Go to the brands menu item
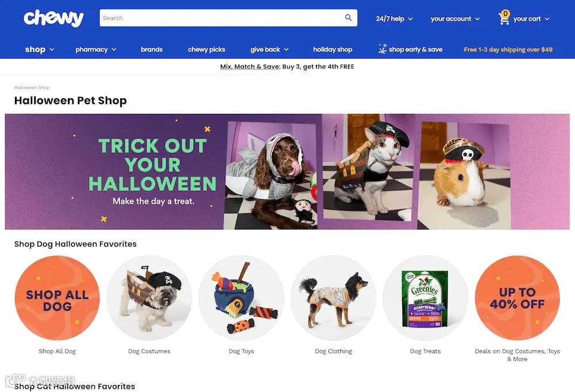The width and height of the screenshot is (575, 392). pyautogui.click(x=151, y=49)
